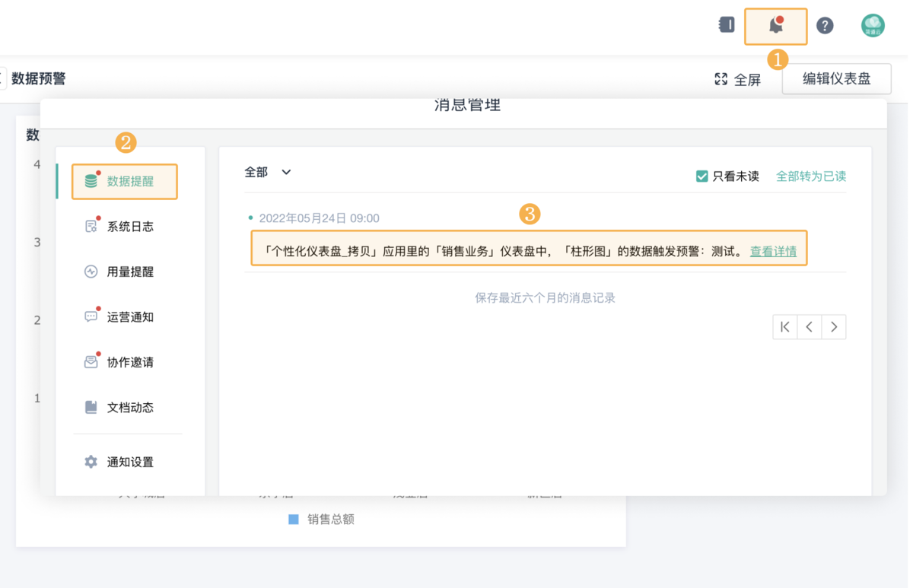The height and width of the screenshot is (588, 913).
Task: Open the notification bell icon
Action: [775, 26]
